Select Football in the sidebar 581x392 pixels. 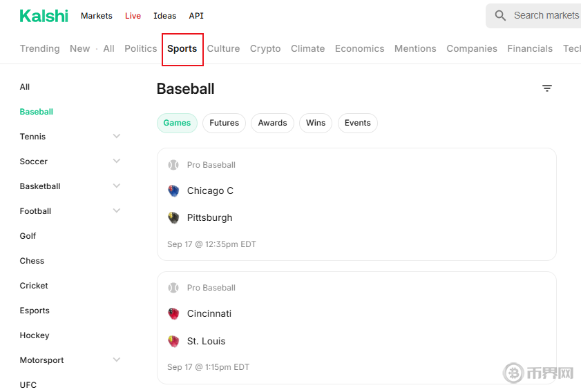pyautogui.click(x=35, y=211)
